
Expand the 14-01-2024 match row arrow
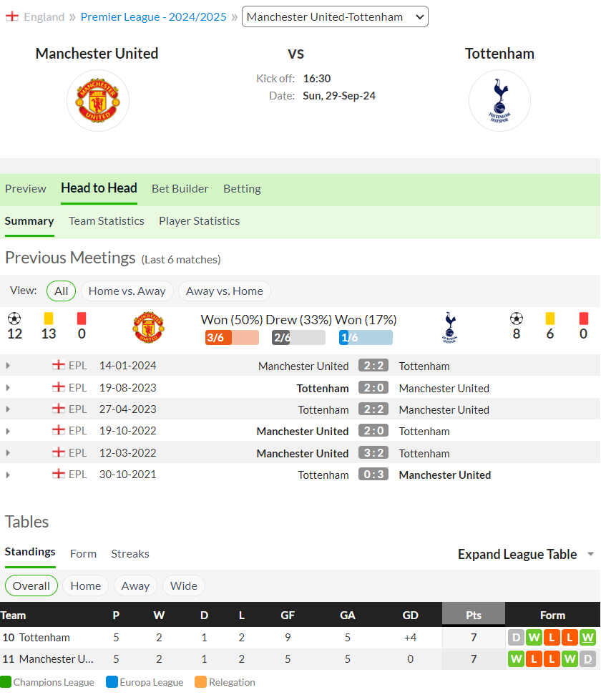pyautogui.click(x=8, y=366)
